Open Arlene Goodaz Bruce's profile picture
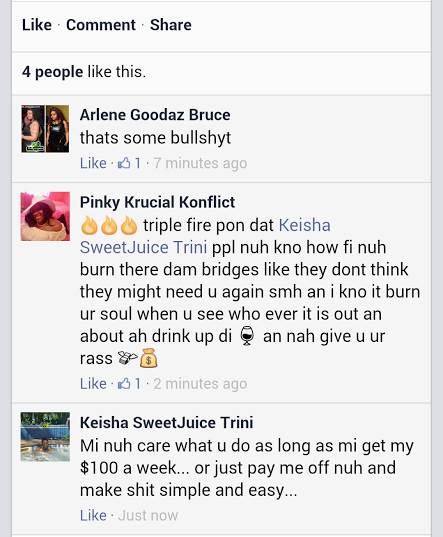 tap(45, 129)
